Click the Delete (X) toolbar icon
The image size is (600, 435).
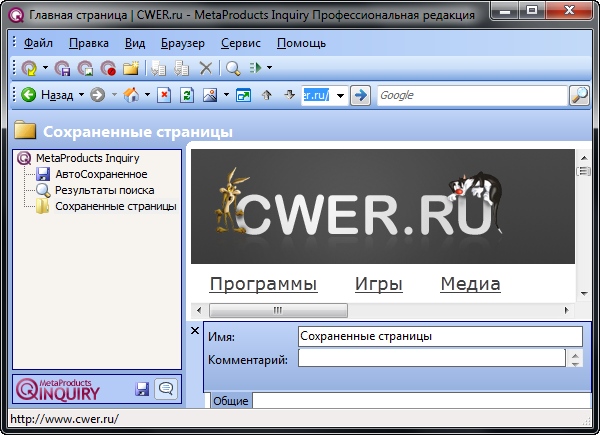pos(206,69)
